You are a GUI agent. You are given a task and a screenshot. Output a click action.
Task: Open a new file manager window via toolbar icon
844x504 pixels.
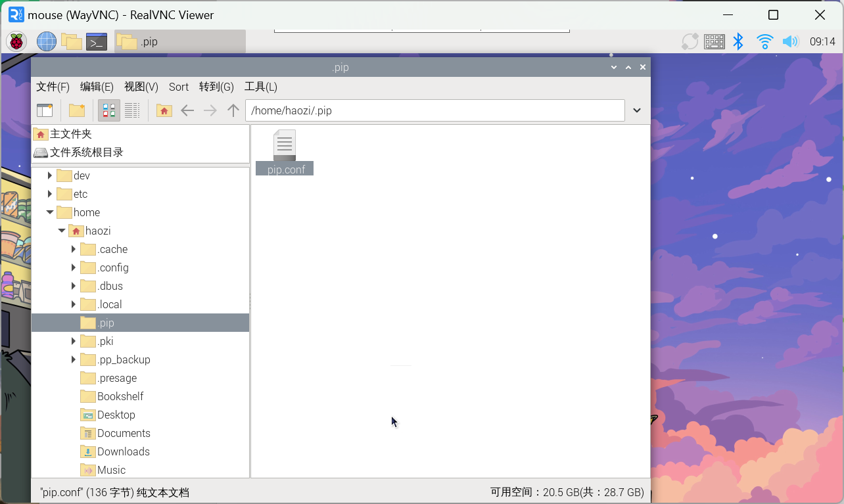coord(45,110)
